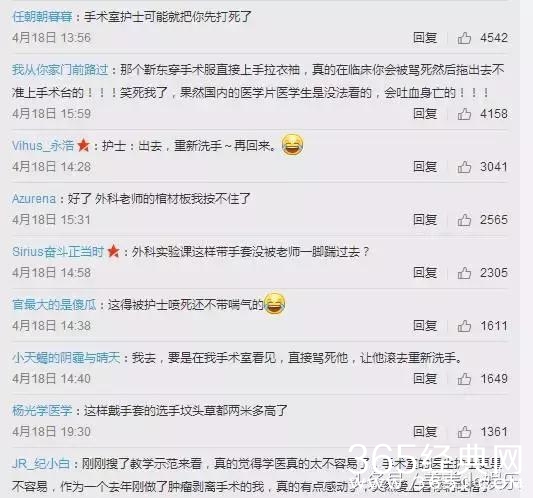Image resolution: width=533 pixels, height=498 pixels.
Task: Like 小天蝎的阴霾与晴天's comment
Action: [x=464, y=379]
